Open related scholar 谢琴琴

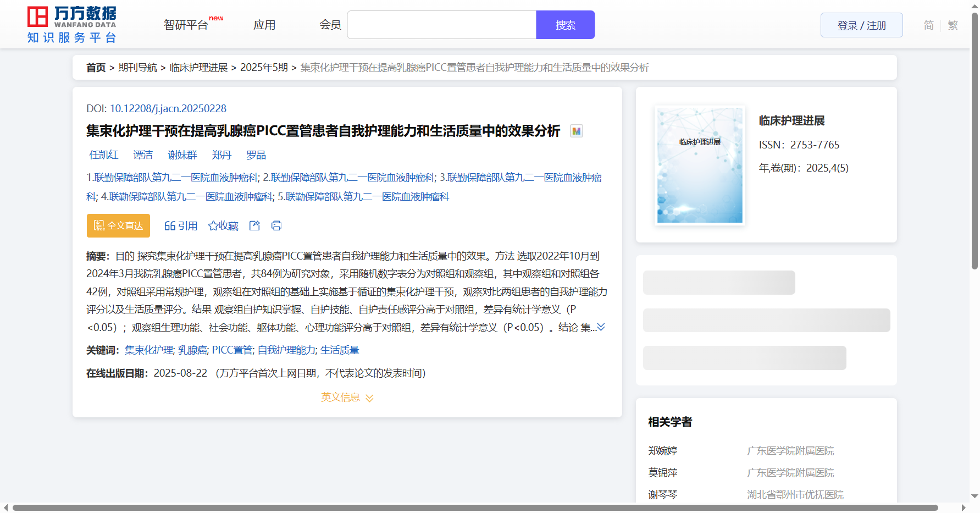pos(662,495)
